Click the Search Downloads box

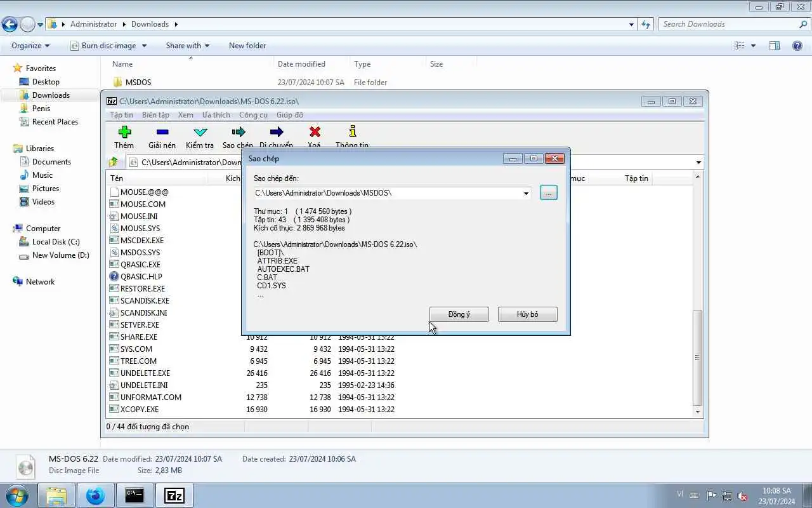pyautogui.click(x=734, y=24)
